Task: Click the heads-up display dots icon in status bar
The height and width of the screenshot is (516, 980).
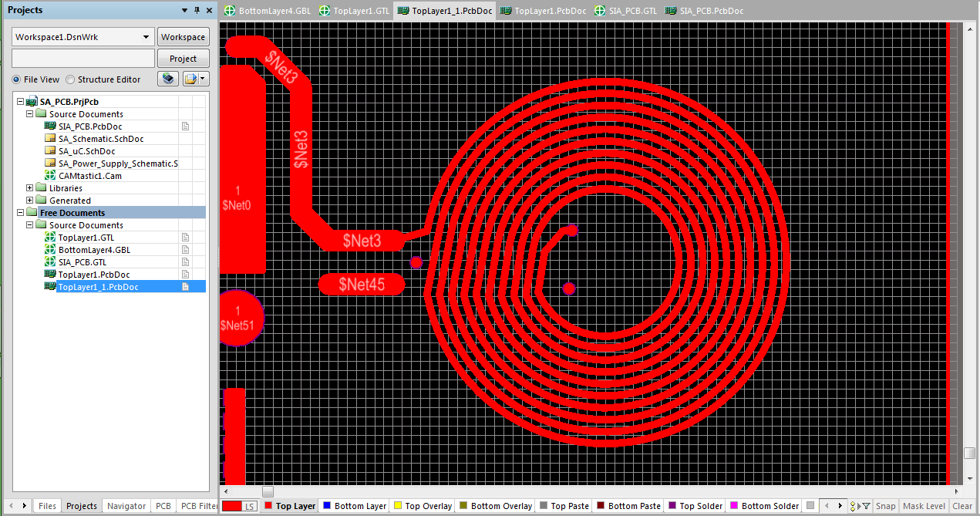Action: (853, 506)
